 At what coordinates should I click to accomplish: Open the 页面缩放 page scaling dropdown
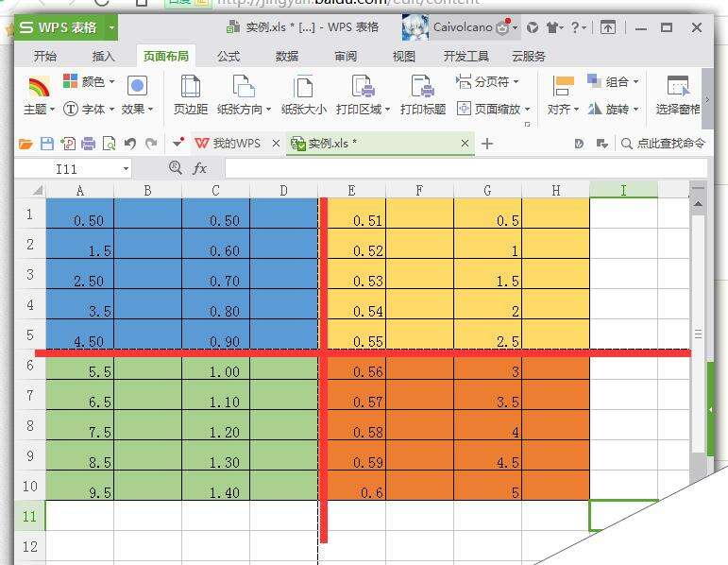[494, 110]
